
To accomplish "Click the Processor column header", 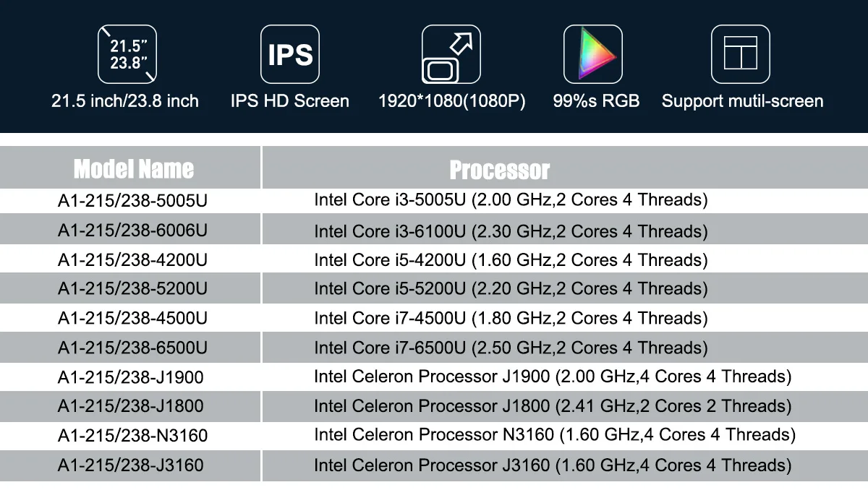I will click(499, 170).
